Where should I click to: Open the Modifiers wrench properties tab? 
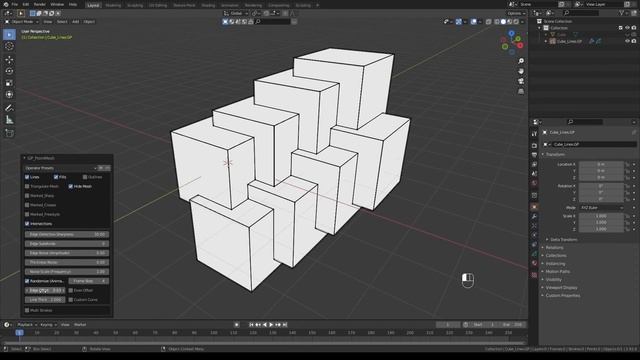pos(534,216)
